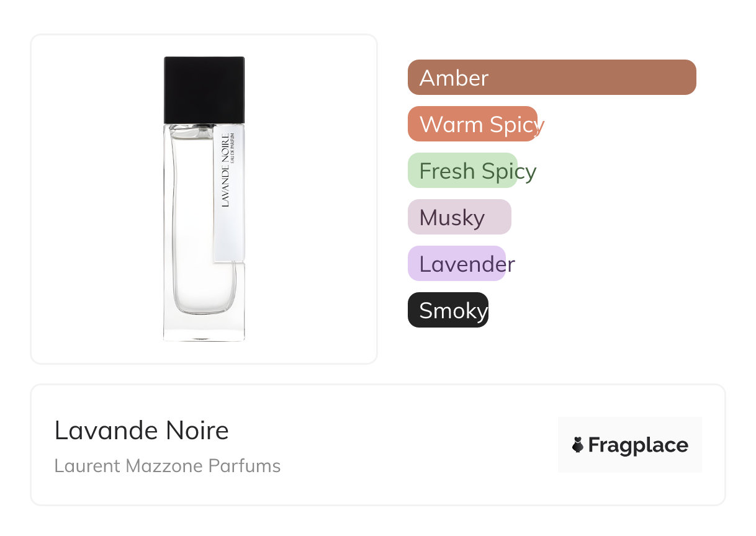The width and height of the screenshot is (756, 536).
Task: Click the word Amber in the top bar
Action: coord(454,78)
